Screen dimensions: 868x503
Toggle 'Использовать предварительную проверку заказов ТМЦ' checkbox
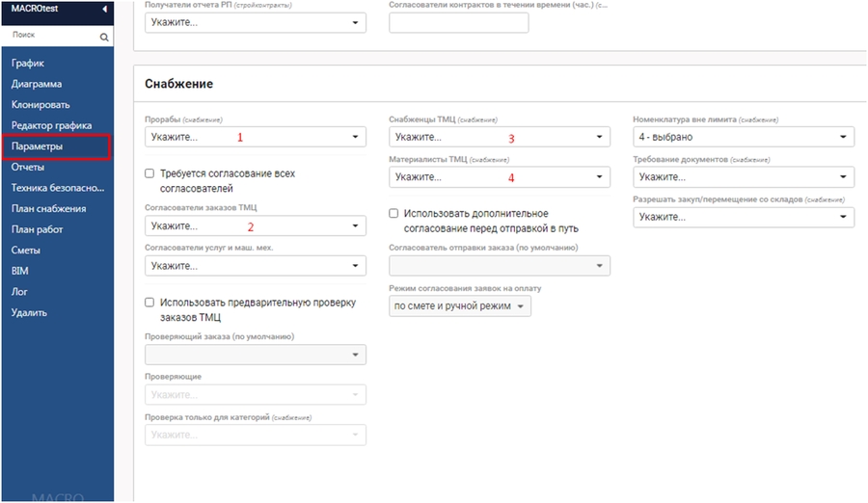click(x=149, y=303)
